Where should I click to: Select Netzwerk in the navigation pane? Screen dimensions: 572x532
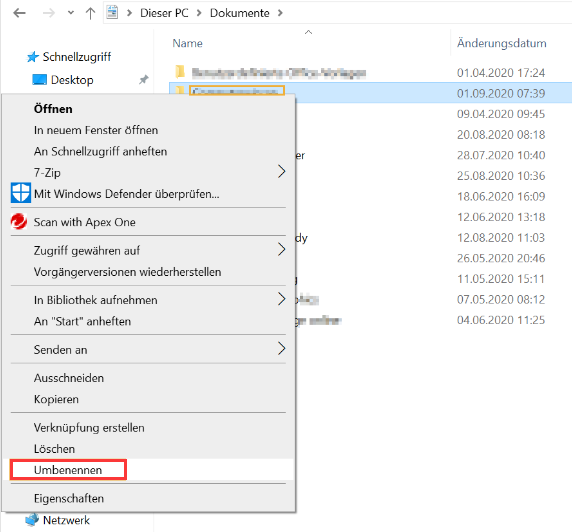tap(66, 520)
